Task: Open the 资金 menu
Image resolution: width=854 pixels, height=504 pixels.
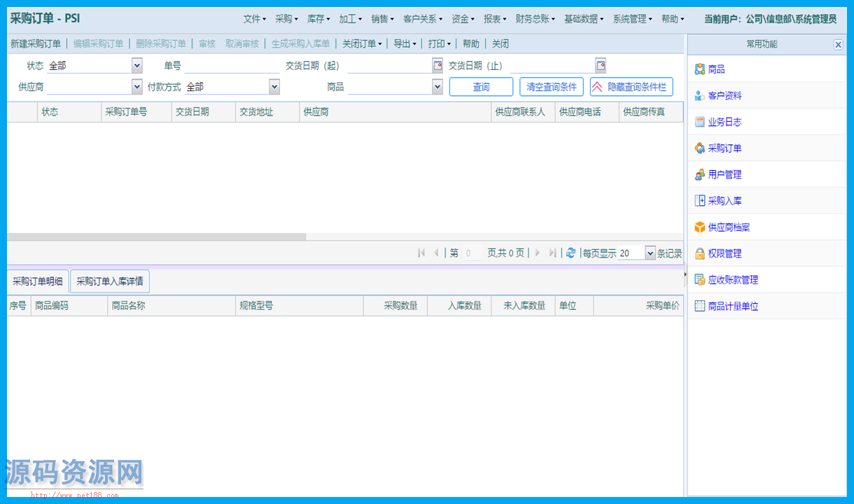Action: (463, 19)
